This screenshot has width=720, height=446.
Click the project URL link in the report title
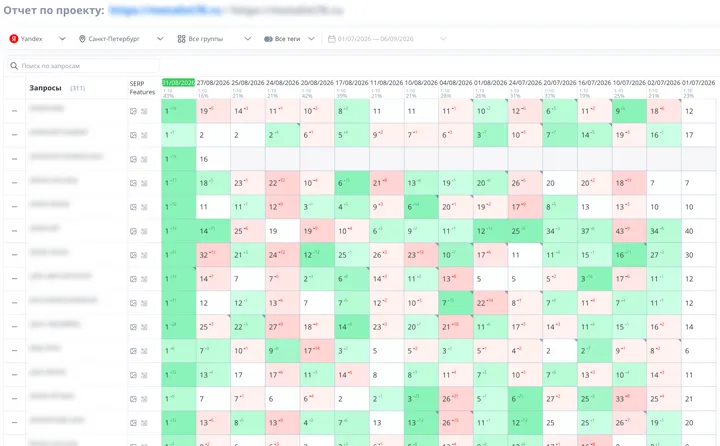(x=165, y=10)
